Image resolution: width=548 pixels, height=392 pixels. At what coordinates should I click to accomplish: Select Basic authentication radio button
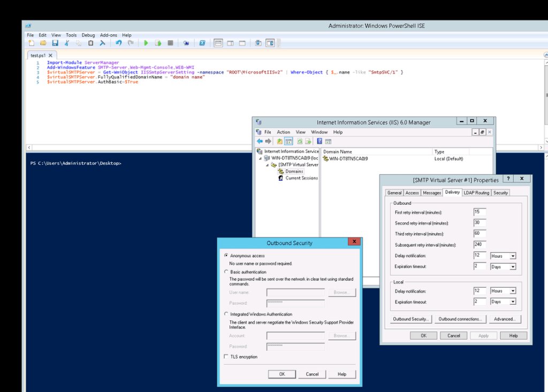click(226, 272)
